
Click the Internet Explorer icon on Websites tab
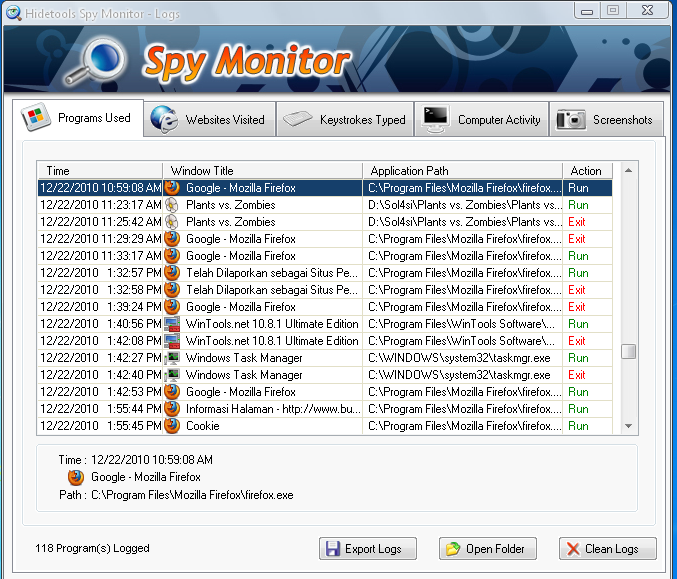tap(164, 119)
